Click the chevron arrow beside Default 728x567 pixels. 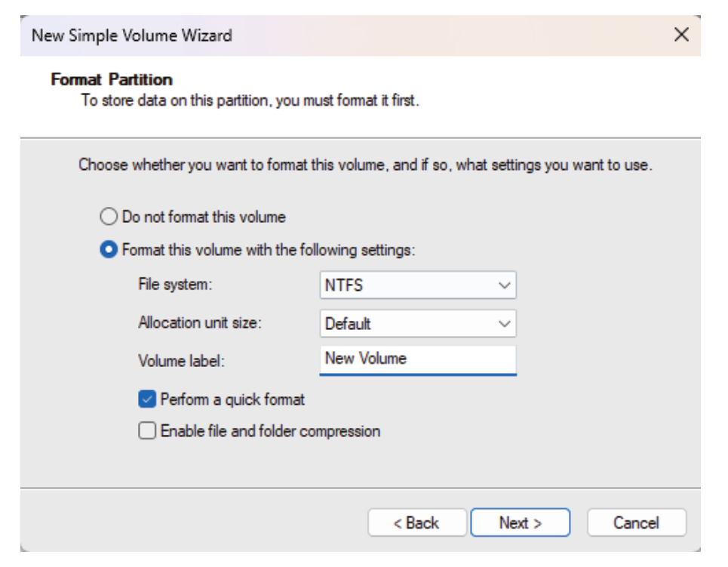[x=505, y=325]
